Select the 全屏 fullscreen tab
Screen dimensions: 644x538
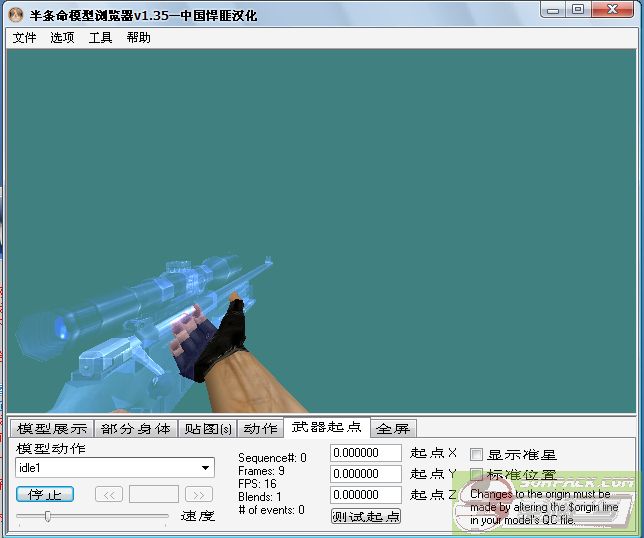[x=393, y=429]
